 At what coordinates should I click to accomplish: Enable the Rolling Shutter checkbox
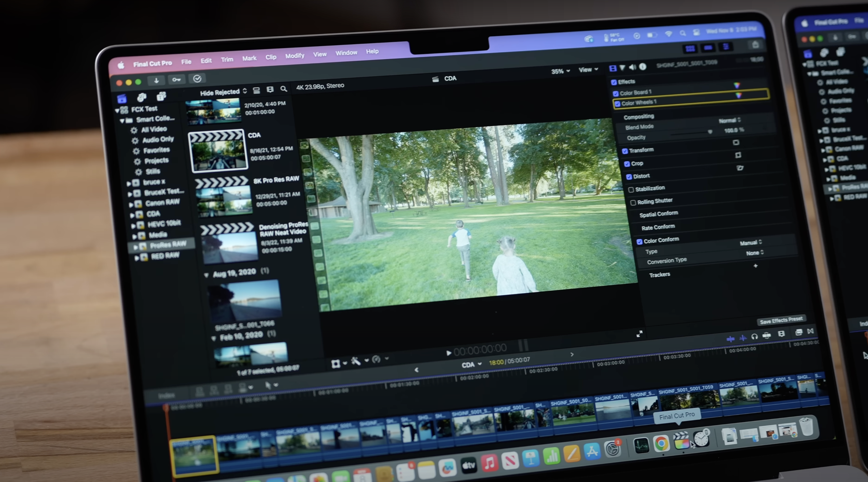point(633,202)
